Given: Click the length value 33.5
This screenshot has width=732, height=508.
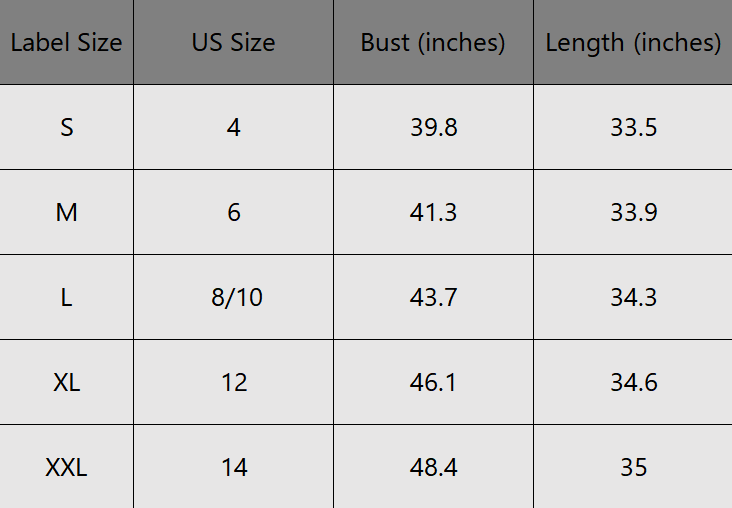Looking at the screenshot, I should coord(633,127).
